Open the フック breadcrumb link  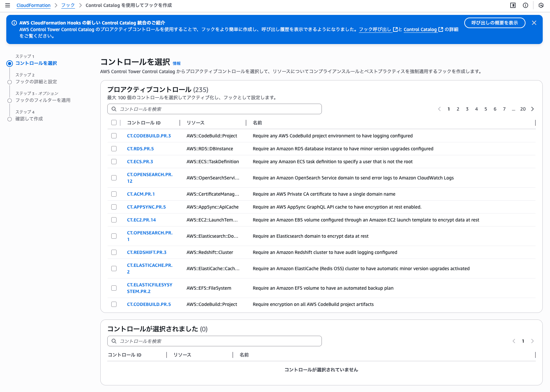[68, 5]
